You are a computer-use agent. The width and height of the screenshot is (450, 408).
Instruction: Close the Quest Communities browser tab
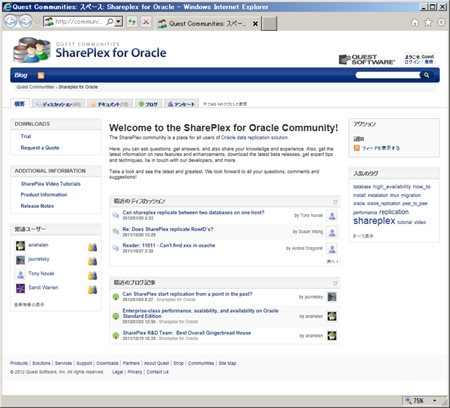pyautogui.click(x=255, y=24)
